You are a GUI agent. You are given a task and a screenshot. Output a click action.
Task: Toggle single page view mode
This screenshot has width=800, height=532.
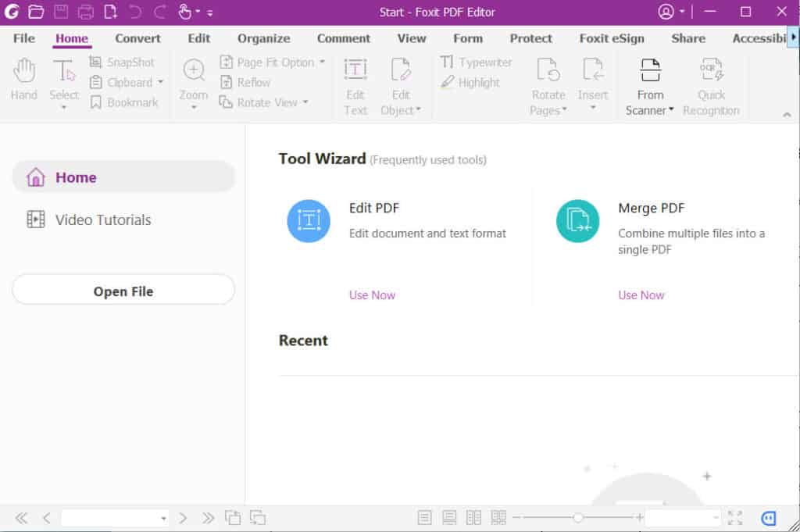click(424, 518)
